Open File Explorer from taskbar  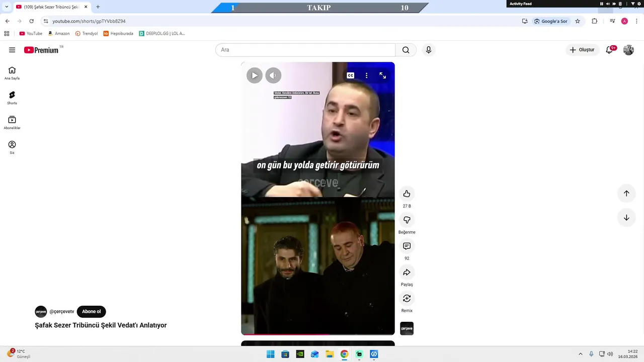click(330, 354)
